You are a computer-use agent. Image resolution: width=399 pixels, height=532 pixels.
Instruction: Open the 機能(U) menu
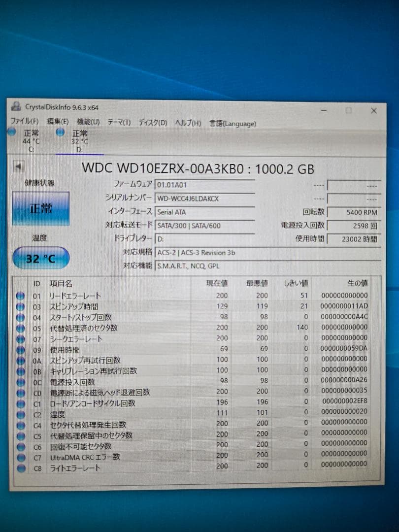point(87,121)
